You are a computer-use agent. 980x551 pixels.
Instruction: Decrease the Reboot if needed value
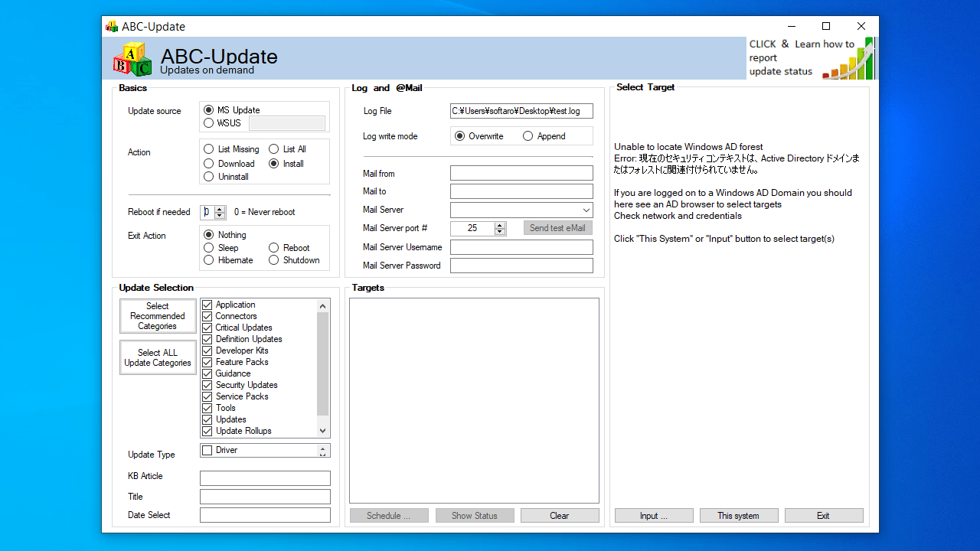[220, 216]
